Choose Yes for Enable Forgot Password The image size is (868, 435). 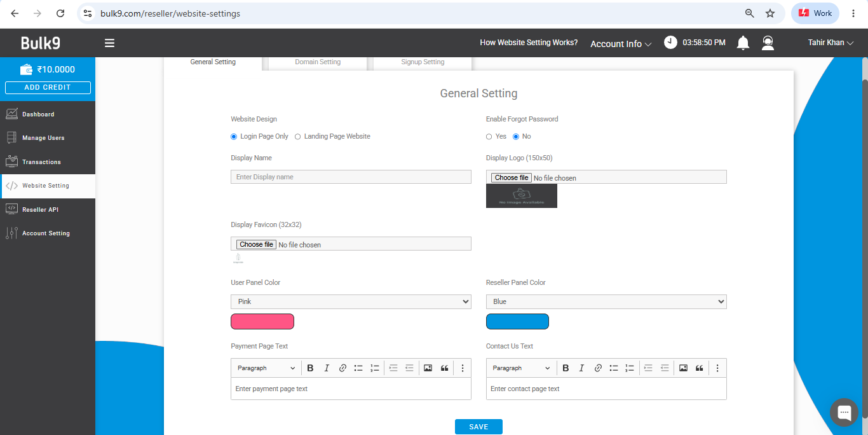pos(489,137)
